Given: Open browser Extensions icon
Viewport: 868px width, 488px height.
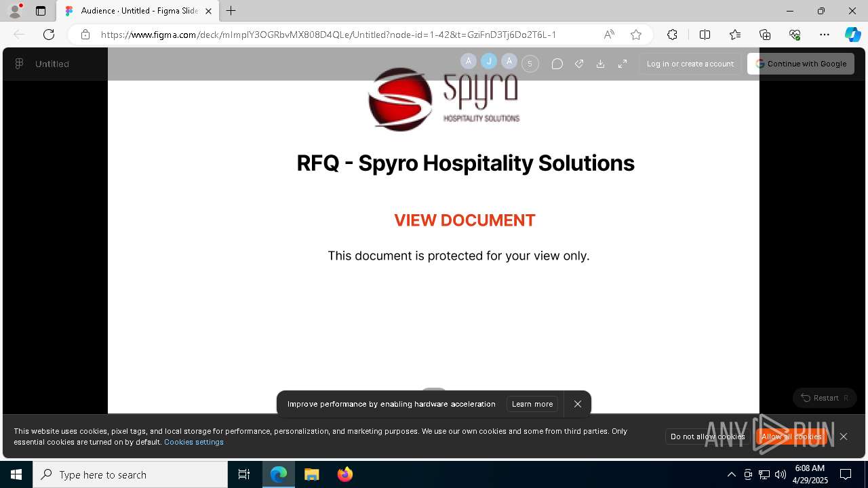Looking at the screenshot, I should 672,35.
